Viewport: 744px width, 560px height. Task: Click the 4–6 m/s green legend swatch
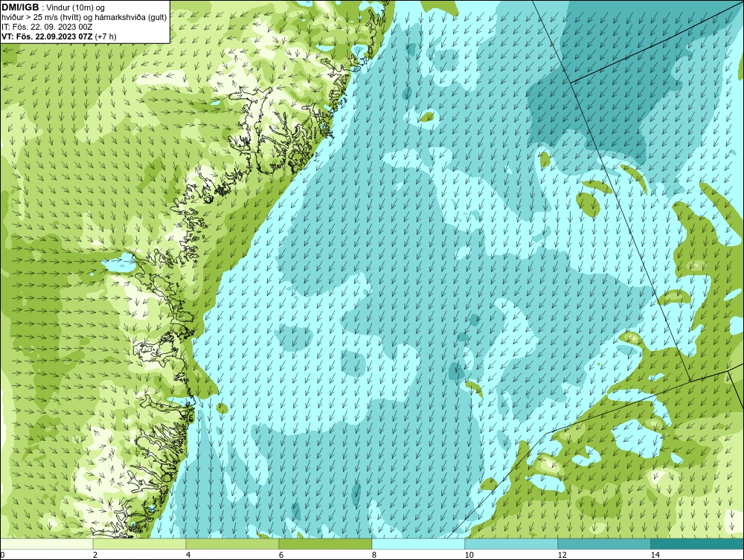pos(232,544)
